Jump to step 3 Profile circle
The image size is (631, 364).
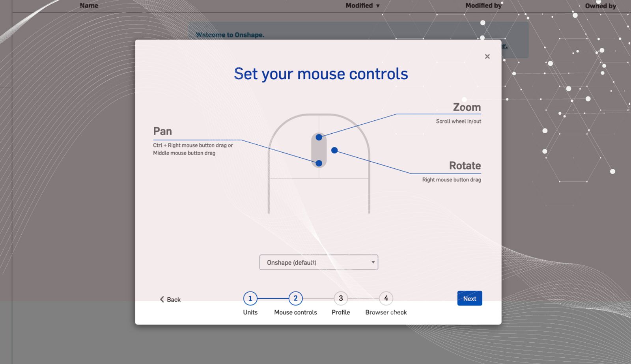[341, 299]
